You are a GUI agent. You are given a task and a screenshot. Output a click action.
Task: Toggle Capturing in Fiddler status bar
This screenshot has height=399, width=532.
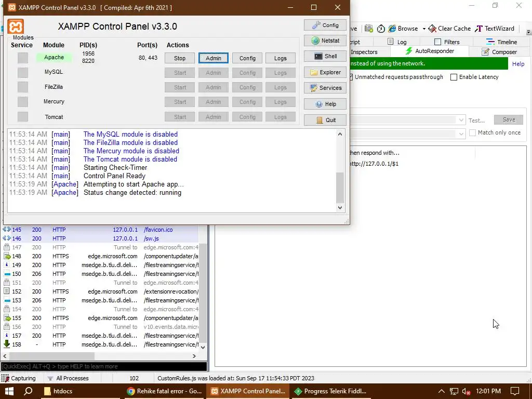tap(18, 378)
